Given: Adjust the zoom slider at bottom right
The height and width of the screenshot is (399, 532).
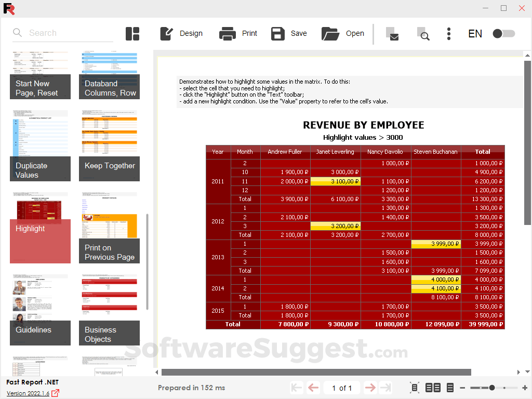Looking at the screenshot, I should coord(491,388).
